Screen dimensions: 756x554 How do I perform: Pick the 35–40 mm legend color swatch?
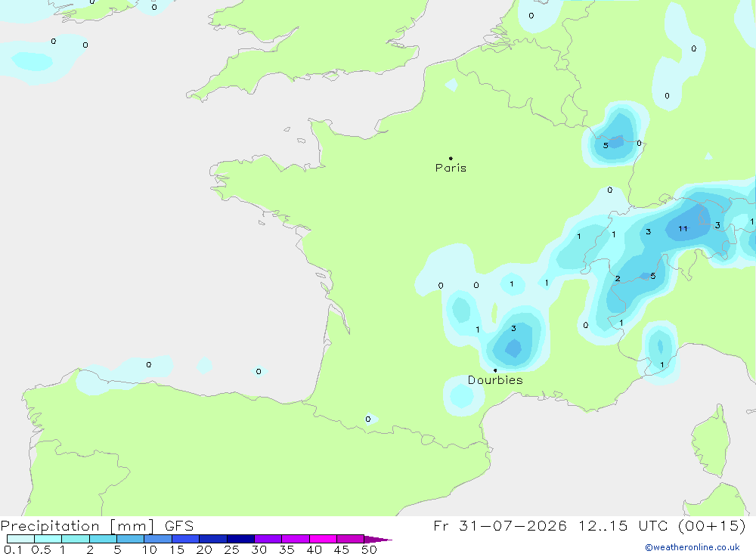296,539
